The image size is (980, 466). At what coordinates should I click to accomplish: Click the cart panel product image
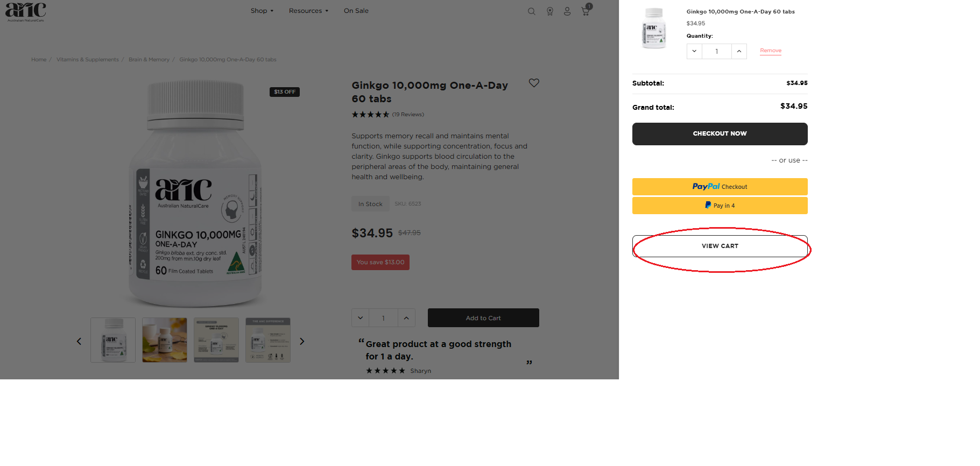tap(654, 29)
